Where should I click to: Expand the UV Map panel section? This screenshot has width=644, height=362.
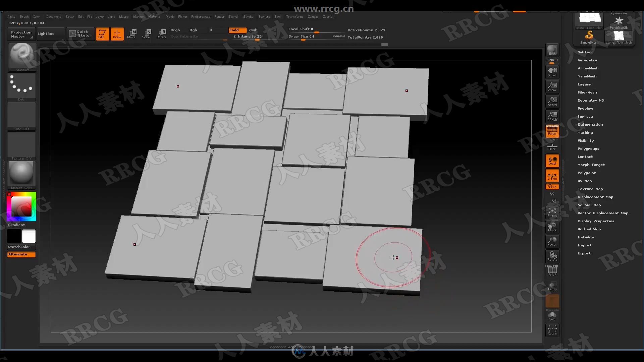(x=585, y=180)
